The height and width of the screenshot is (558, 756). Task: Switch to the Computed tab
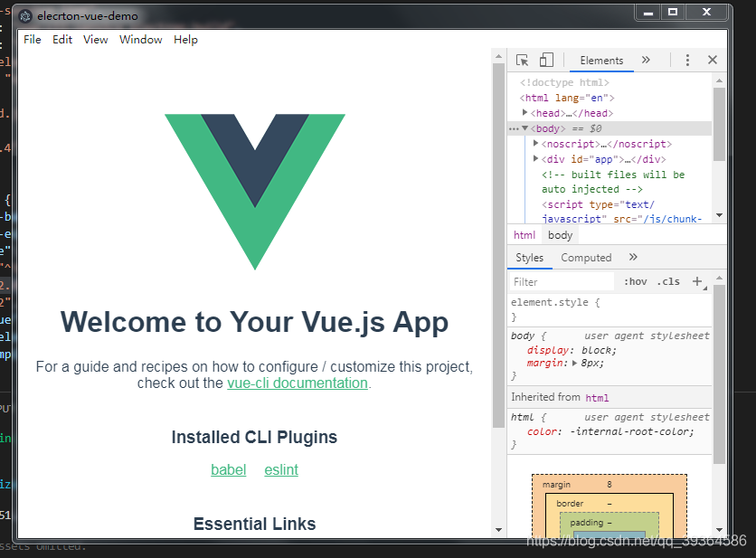[x=586, y=258]
